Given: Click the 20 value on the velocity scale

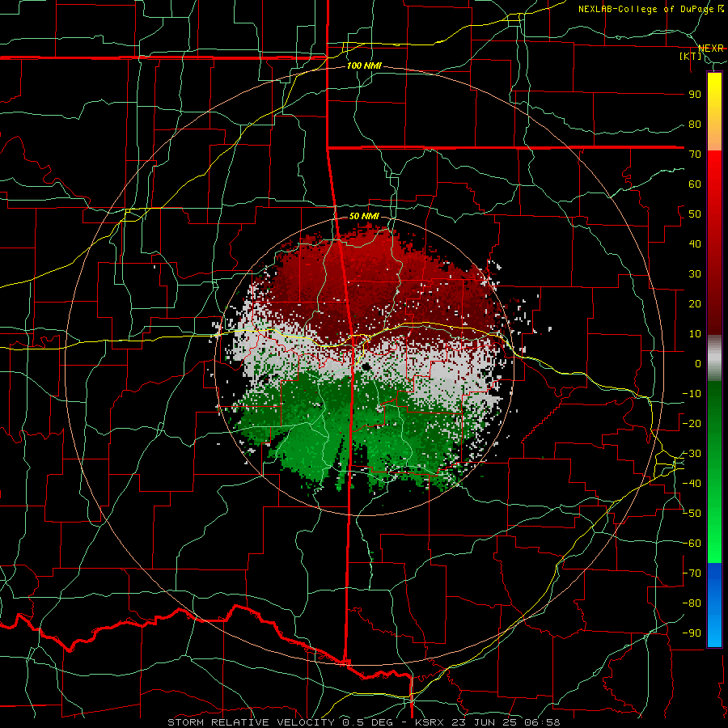Looking at the screenshot, I should pos(695,303).
